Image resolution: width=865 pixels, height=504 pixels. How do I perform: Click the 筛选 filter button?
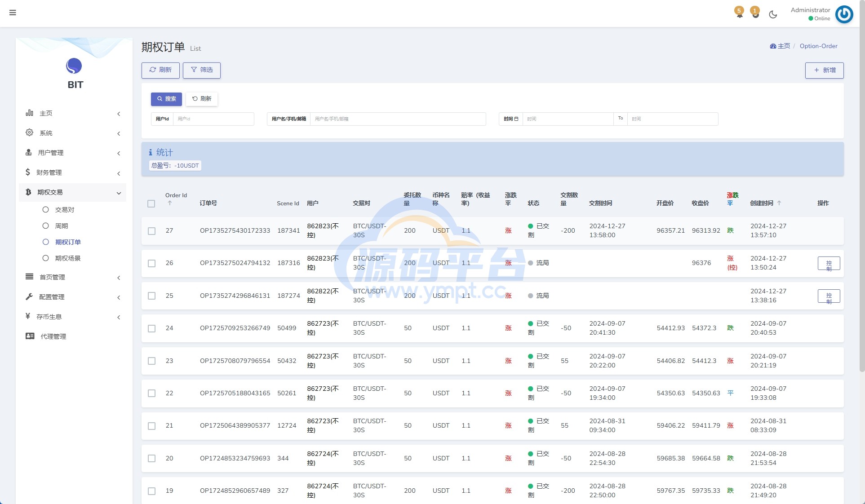pos(202,70)
